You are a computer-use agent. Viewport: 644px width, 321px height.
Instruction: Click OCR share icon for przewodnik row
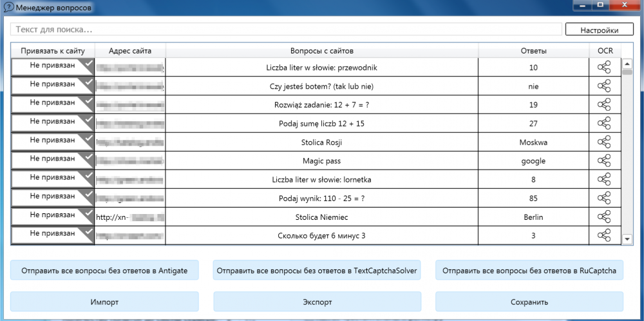604,68
